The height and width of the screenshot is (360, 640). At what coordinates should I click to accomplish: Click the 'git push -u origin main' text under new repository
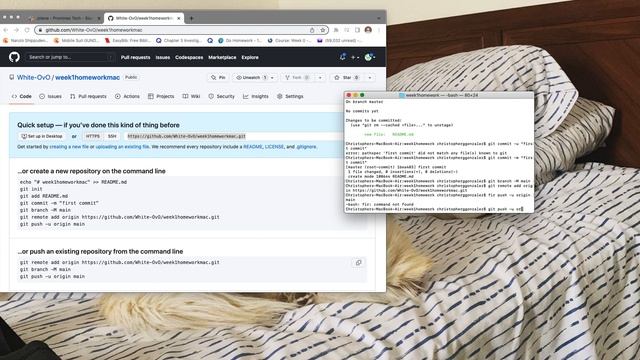52,224
